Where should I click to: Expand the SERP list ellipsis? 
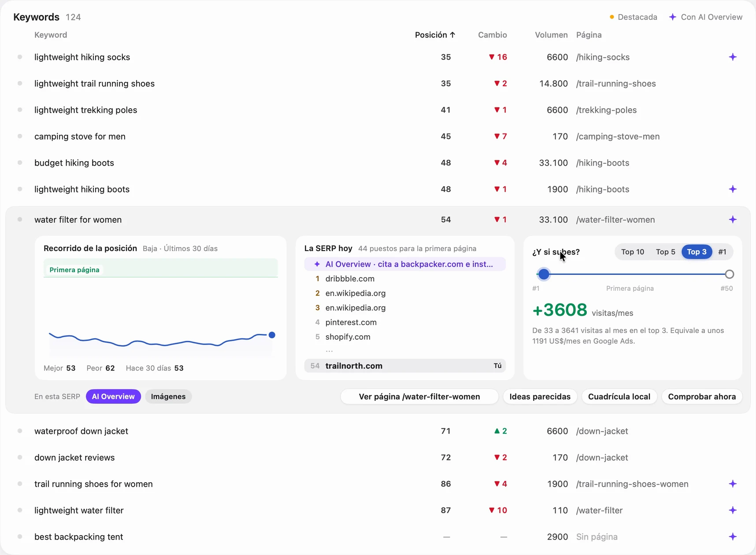pos(329,351)
